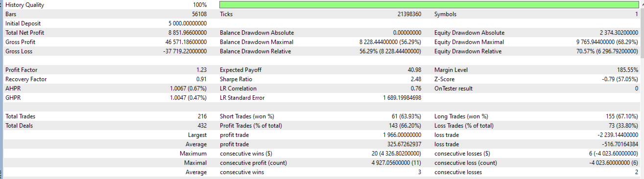This screenshot has width=644, height=179.
Task: Select the Initial Deposit value 5 000.00000000
Action: click(188, 23)
